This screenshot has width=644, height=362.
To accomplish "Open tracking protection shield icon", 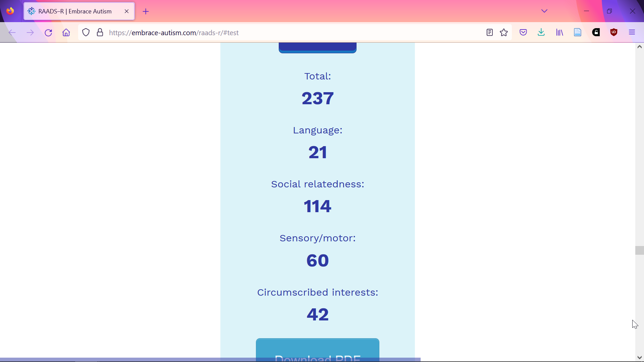I will pos(86,33).
